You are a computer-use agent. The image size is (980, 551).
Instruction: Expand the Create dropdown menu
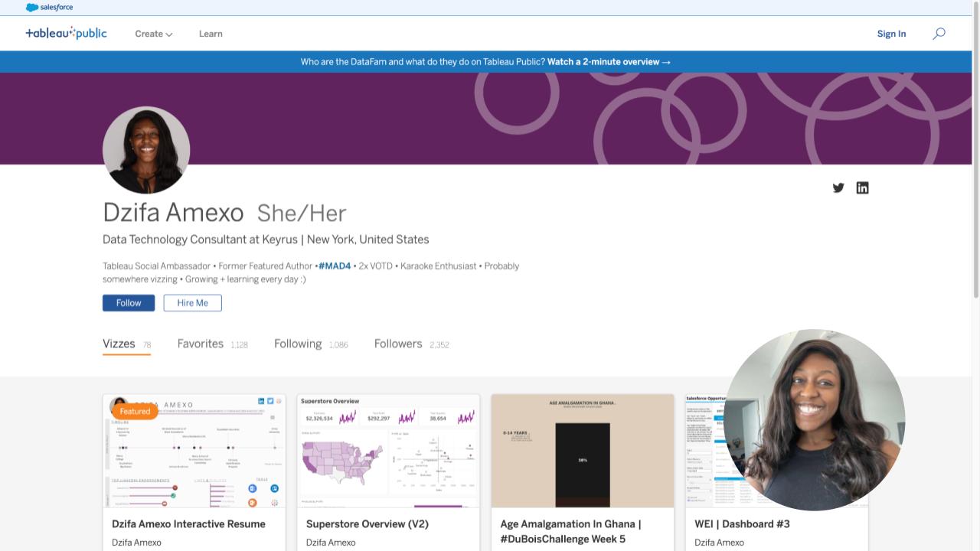click(153, 34)
